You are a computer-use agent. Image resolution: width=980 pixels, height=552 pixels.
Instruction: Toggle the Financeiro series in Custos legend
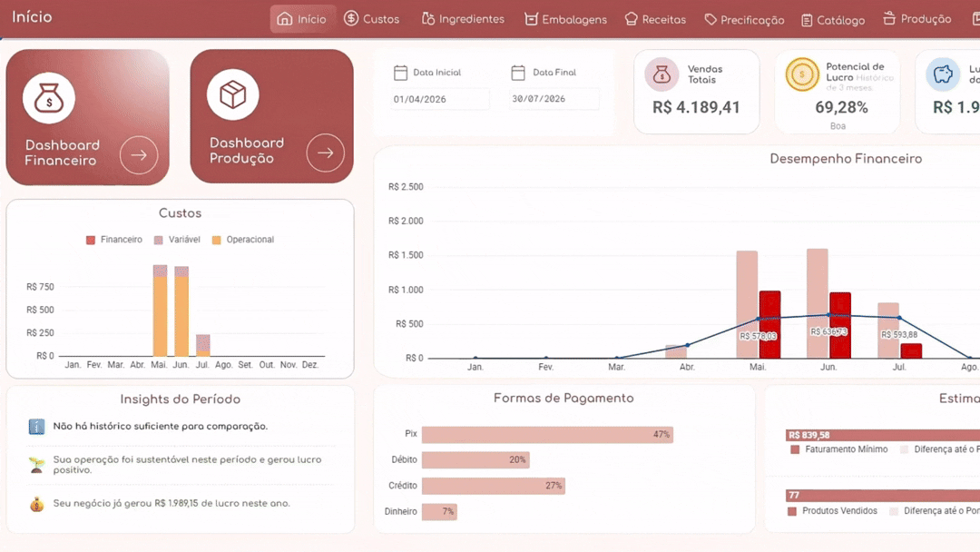click(x=113, y=240)
